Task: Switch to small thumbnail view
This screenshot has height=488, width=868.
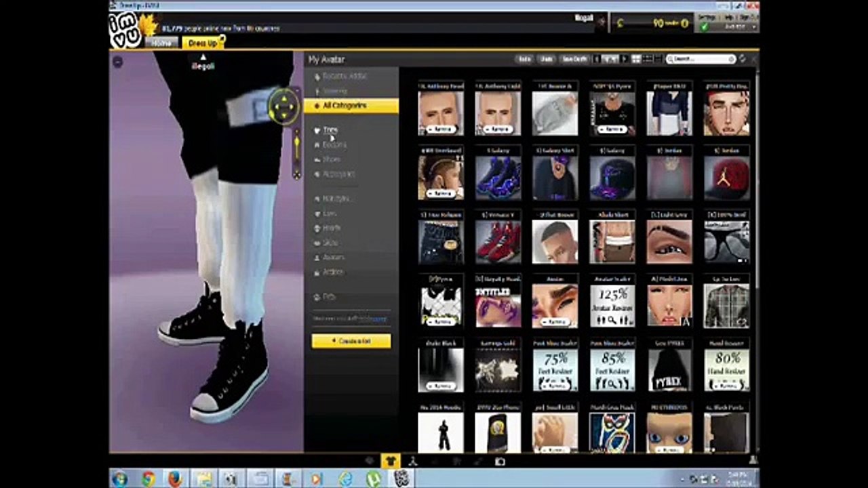Action: (x=658, y=59)
